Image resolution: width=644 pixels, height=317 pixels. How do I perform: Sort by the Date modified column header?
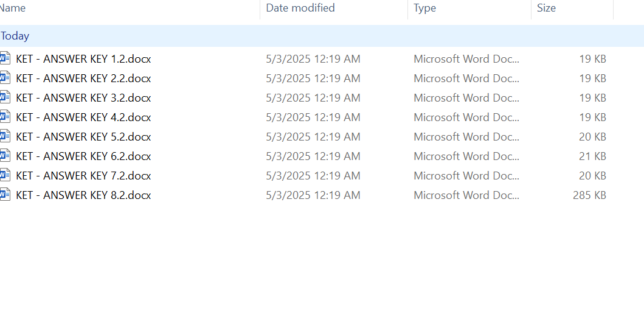tap(300, 8)
